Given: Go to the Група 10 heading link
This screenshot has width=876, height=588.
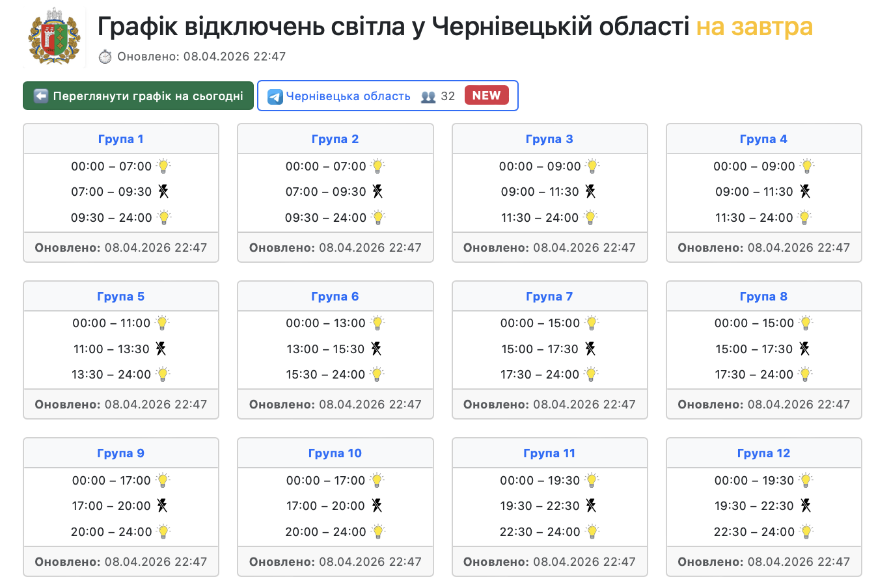Looking at the screenshot, I should tap(335, 453).
